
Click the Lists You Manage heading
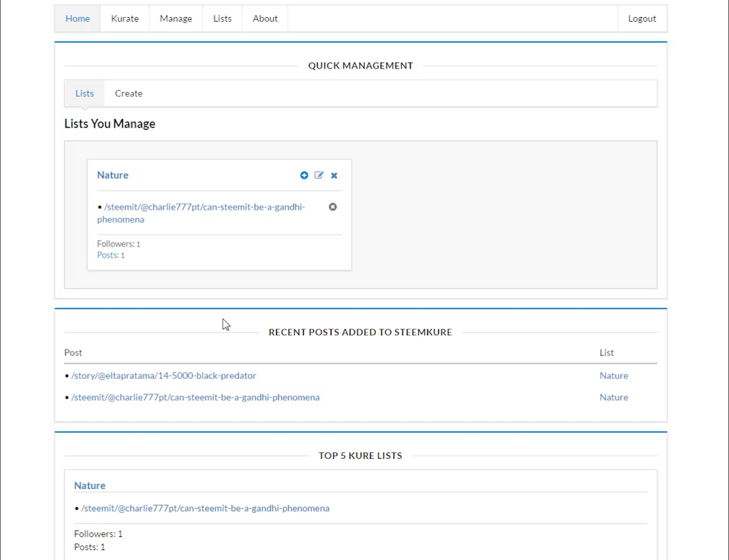tap(110, 124)
